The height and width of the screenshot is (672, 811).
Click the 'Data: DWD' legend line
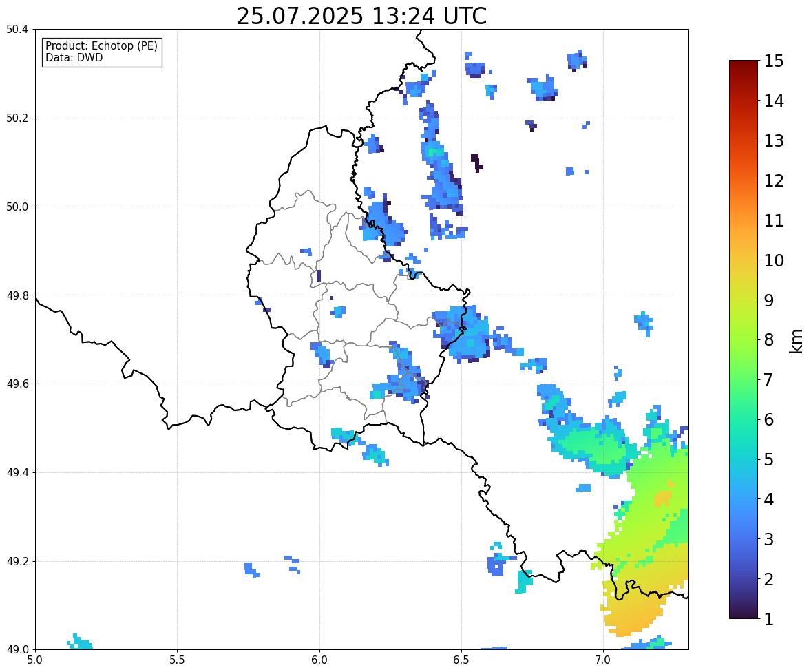(74, 58)
